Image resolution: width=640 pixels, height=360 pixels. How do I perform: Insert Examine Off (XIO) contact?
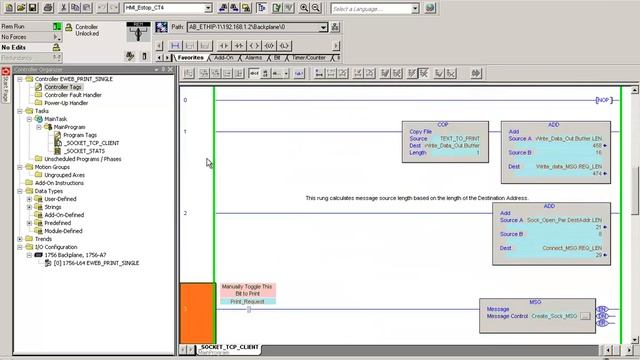tap(239, 46)
